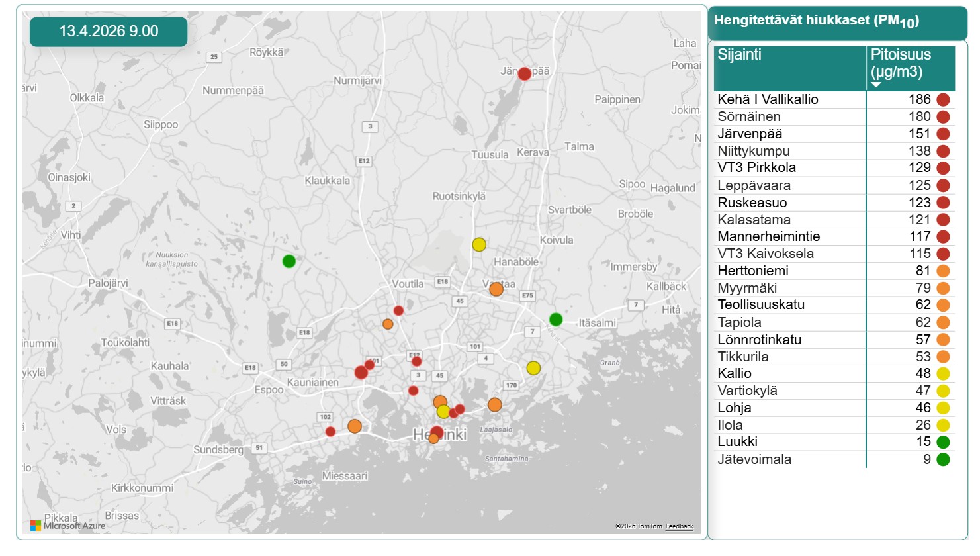
Task: Click the Microsoft Azure logo on map
Action: (68, 526)
